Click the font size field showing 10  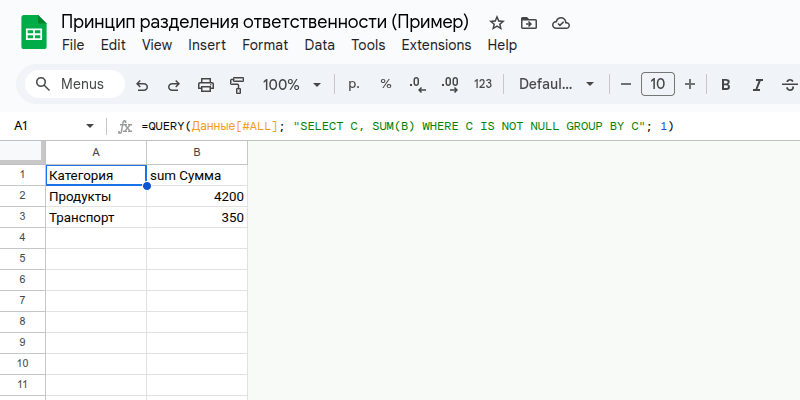click(x=658, y=84)
